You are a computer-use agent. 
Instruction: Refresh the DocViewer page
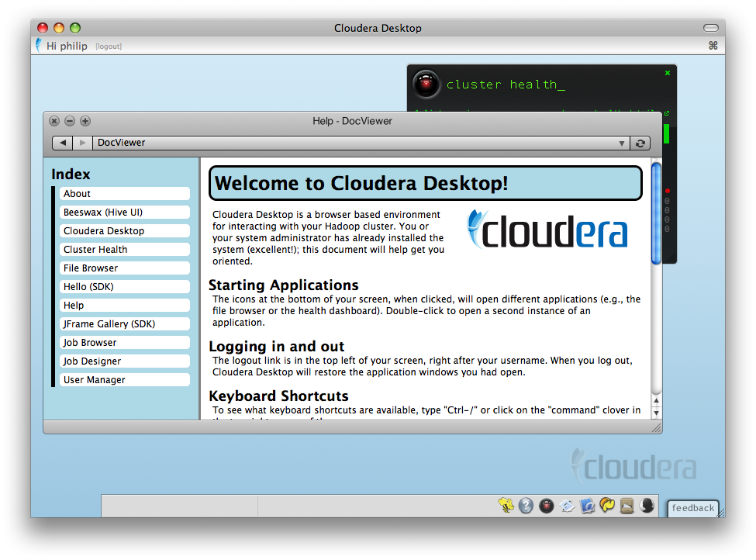pos(640,143)
